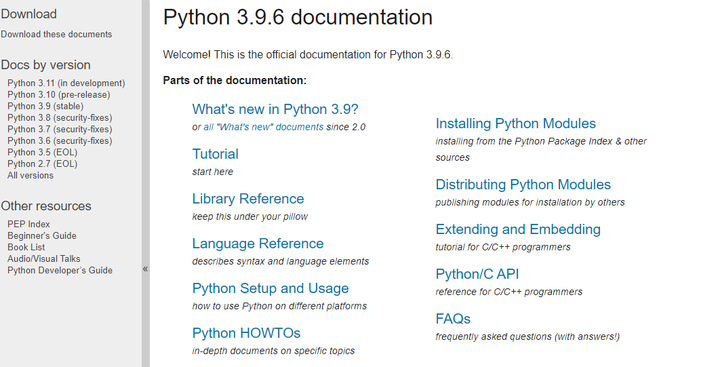Click the Download sidebar heading
The width and height of the screenshot is (720, 367).
pos(28,14)
